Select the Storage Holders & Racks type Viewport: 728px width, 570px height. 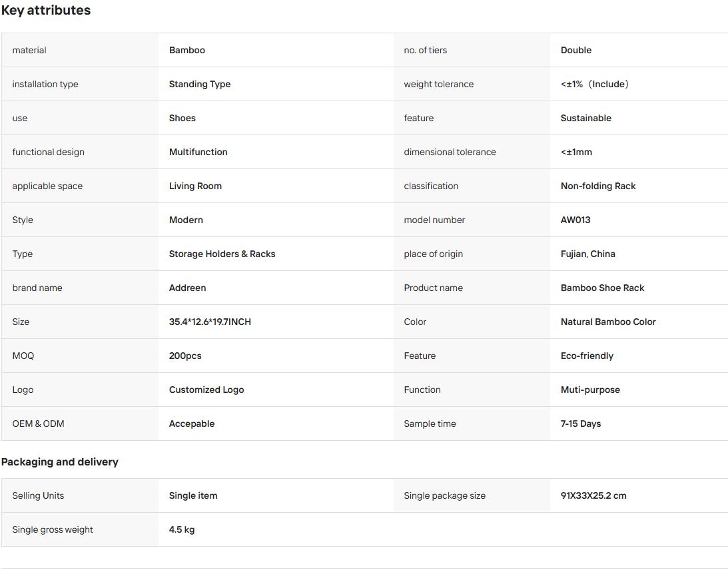[222, 254]
